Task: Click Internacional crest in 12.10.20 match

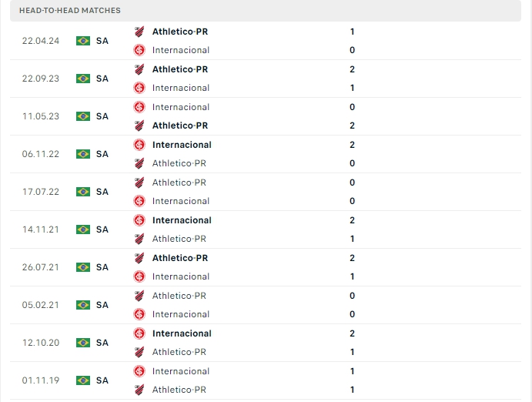Action: click(139, 333)
